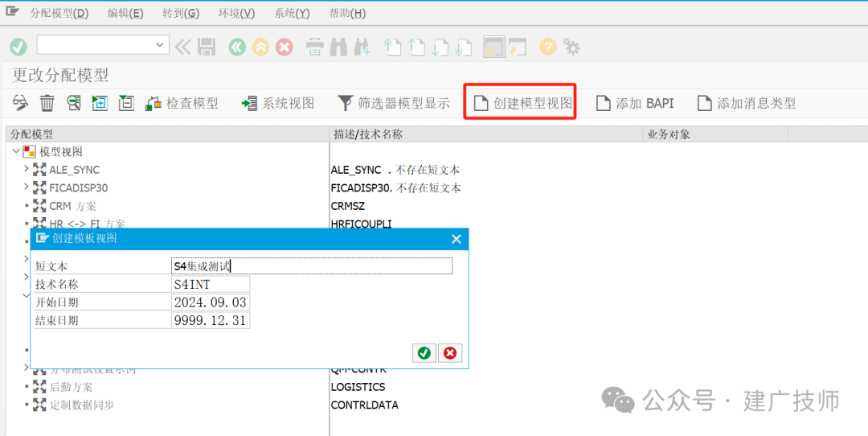This screenshot has width=868, height=436.
Task: Select the 后勤方案 tree row
Action: coord(72,387)
